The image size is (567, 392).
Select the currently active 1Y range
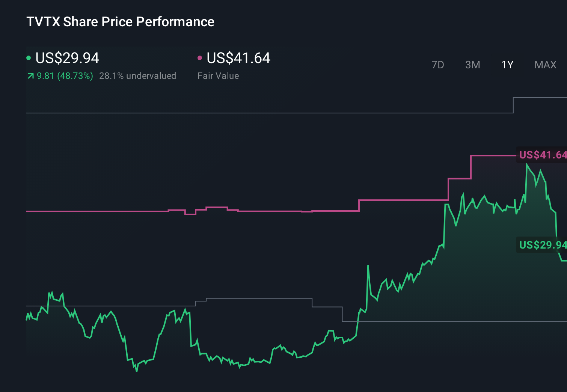coord(507,65)
